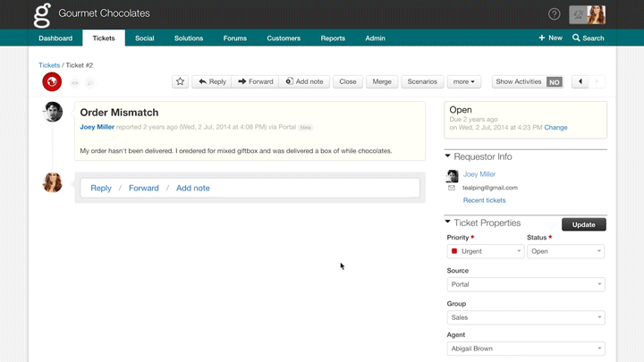Click the agent avatar beside reply box
Viewport: 644px width, 362px height.
point(53,182)
